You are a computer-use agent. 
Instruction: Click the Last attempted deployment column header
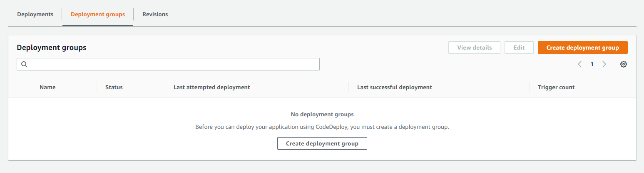pos(211,87)
